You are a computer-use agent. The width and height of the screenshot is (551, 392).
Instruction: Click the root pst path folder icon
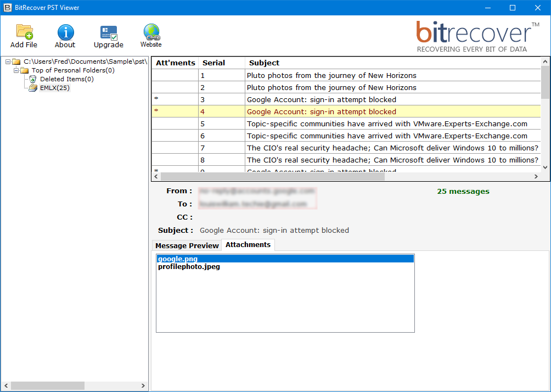16,61
